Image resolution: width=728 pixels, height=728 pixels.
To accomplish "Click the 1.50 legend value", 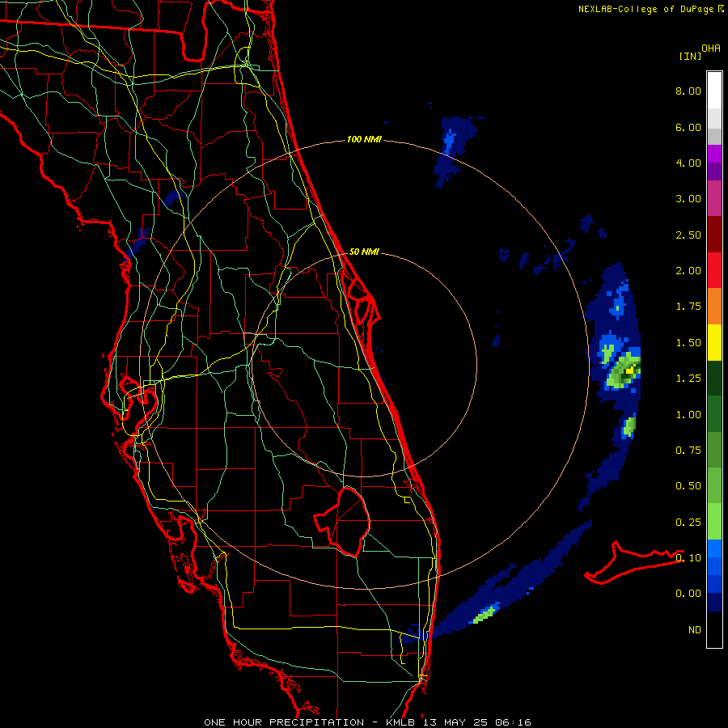I will (688, 343).
